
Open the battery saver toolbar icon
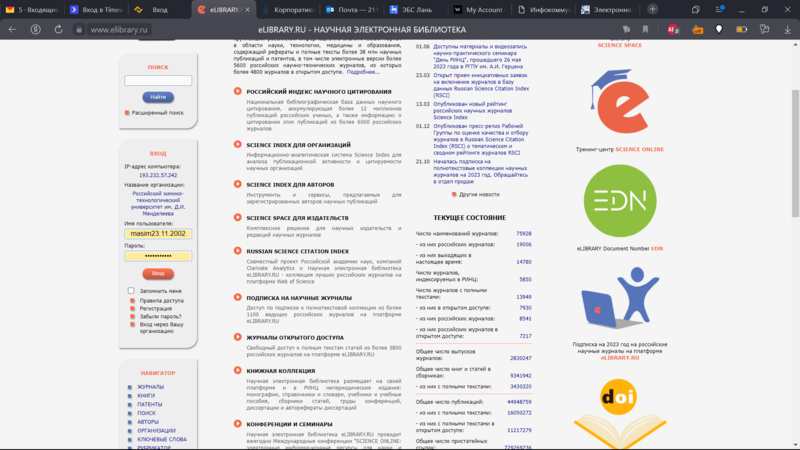[x=741, y=30]
